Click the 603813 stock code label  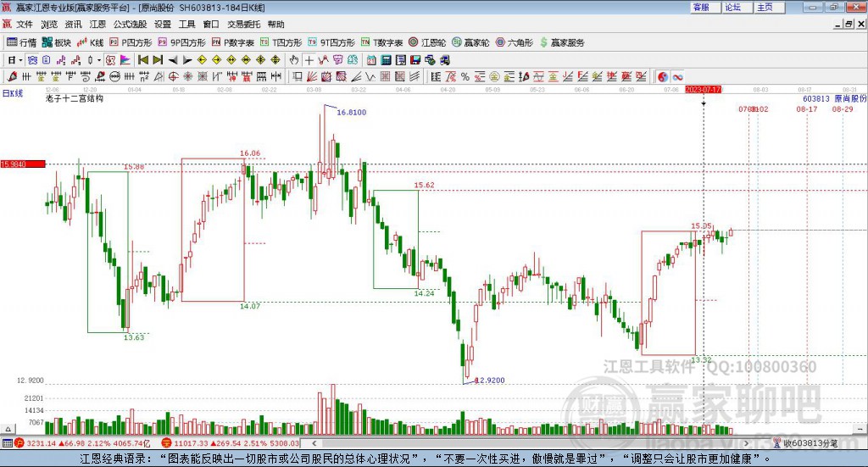(x=816, y=98)
